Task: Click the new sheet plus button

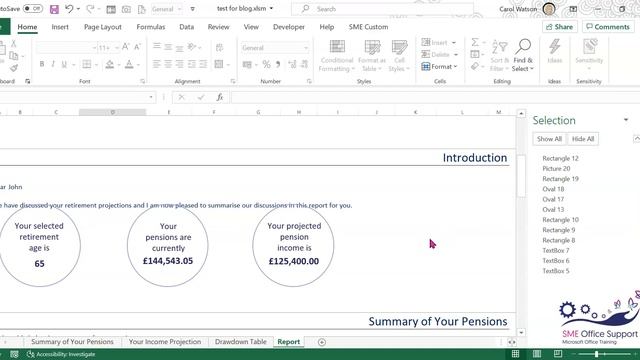Action: pos(322,342)
